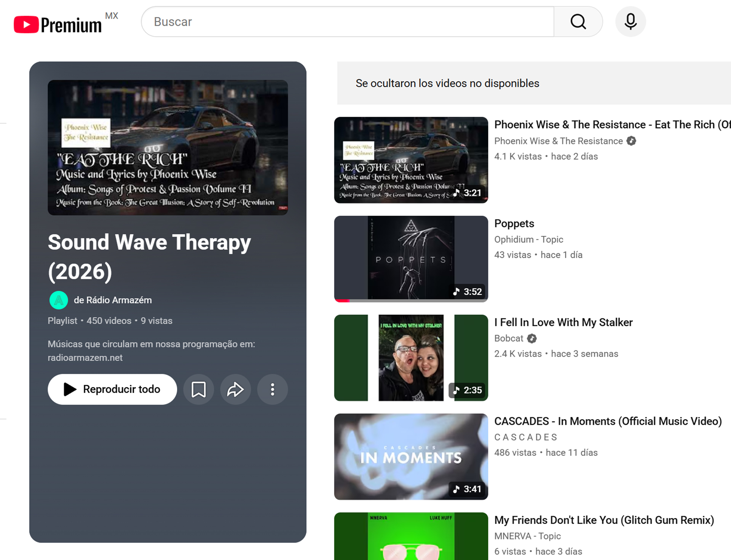Click the large playlist cover image
This screenshot has width=731, height=560.
click(x=168, y=148)
